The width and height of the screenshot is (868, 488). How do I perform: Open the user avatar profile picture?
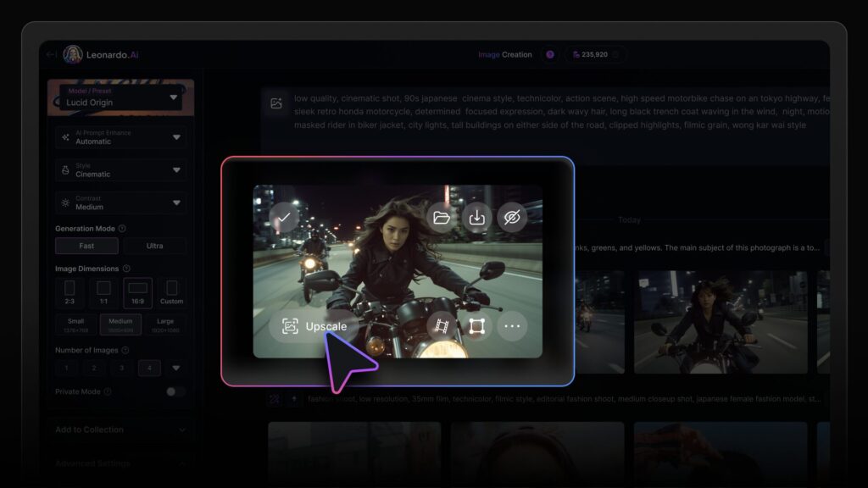pyautogui.click(x=73, y=54)
